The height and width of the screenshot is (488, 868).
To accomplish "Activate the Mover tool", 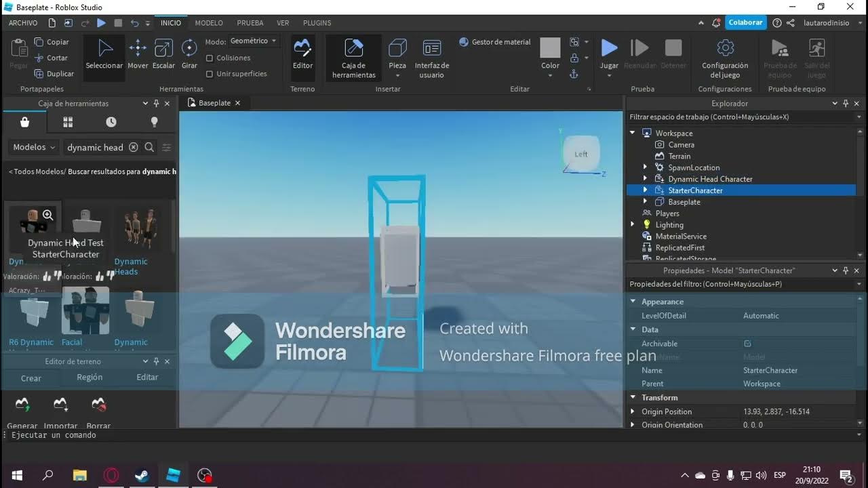I will point(138,54).
